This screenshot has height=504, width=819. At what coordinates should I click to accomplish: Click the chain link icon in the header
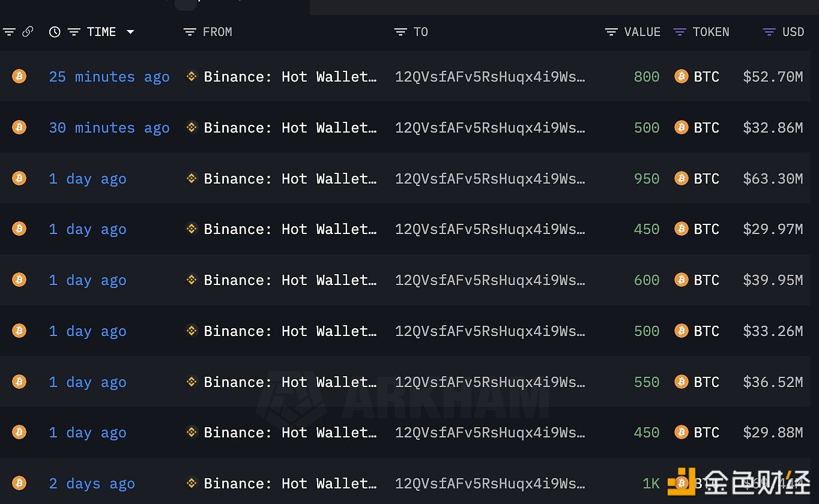(28, 32)
